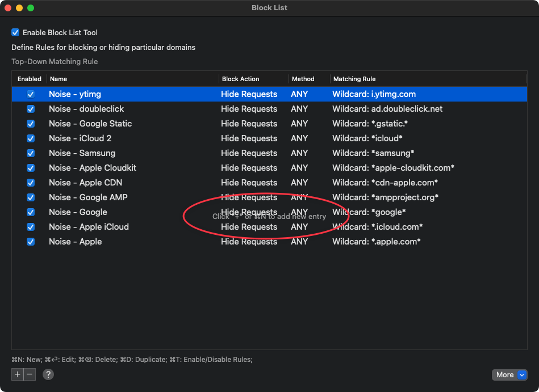Screen dimensions: 539x392
Task: Click the More button label
Action: [504, 374]
